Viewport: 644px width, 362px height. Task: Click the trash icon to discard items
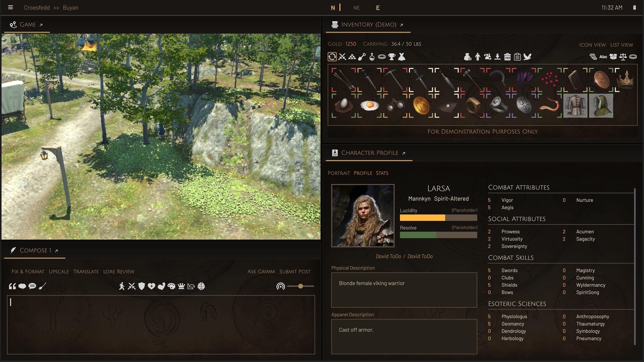(507, 57)
